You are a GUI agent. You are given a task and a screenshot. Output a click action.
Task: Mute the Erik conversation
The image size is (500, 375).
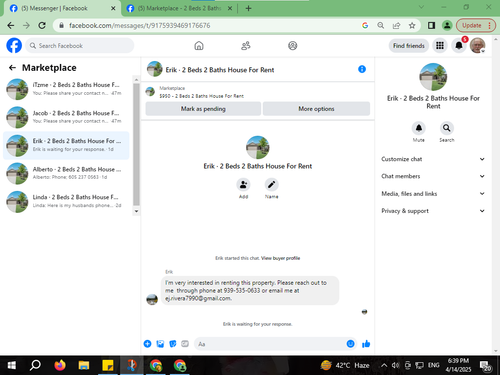419,128
